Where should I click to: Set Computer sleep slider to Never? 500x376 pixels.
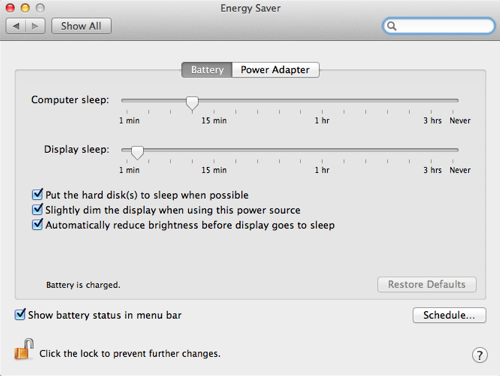coord(453,100)
